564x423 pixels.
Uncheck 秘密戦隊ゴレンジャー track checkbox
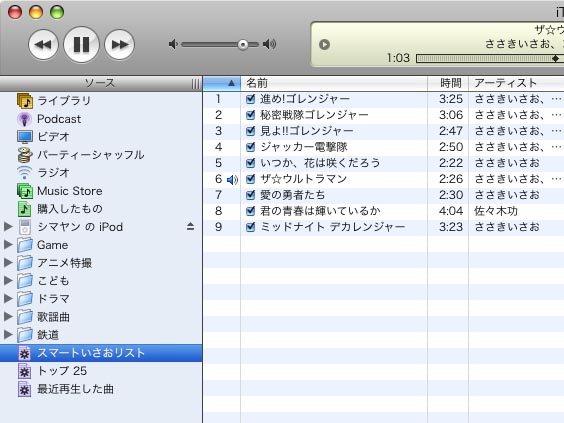click(250, 115)
